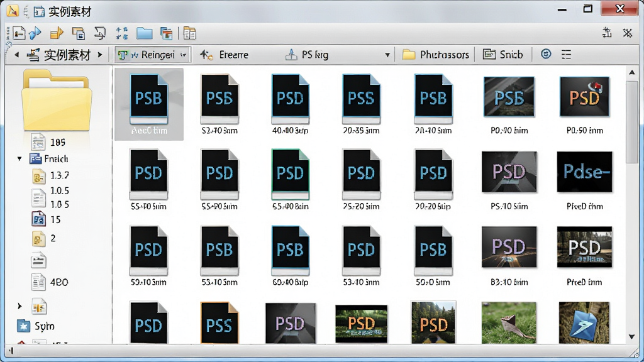Click the Snicb button
Image resolution: width=644 pixels, height=362 pixels.
point(502,55)
